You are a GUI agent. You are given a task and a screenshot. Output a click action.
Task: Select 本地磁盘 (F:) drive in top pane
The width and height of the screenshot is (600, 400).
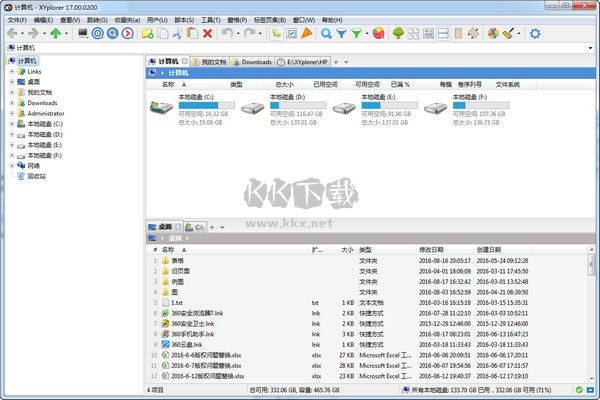coord(466,109)
